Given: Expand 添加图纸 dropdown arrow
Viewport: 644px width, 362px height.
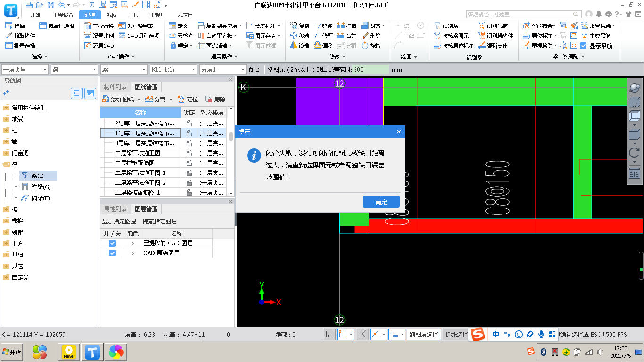Looking at the screenshot, I should [x=139, y=99].
